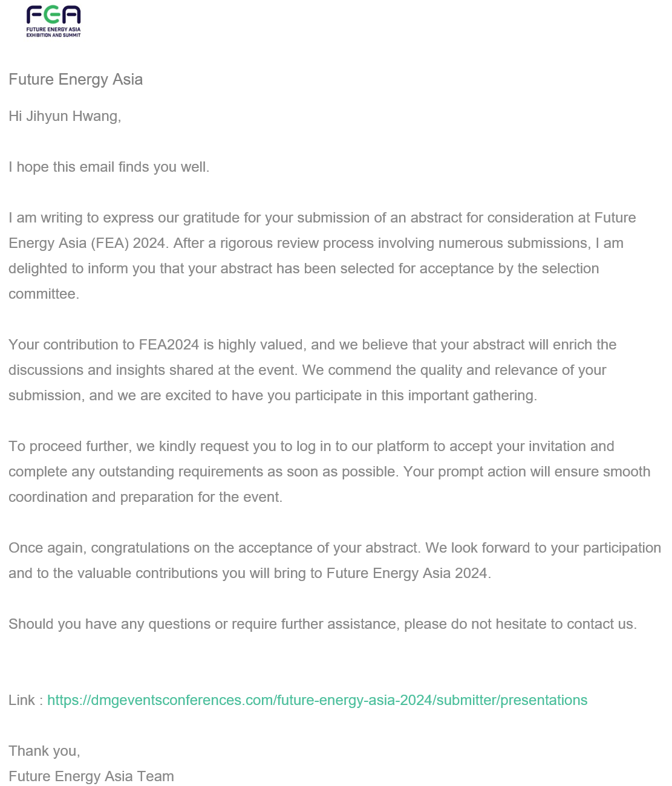Click the Thank you sign-off text
Screen dimensions: 672x786
click(x=44, y=751)
